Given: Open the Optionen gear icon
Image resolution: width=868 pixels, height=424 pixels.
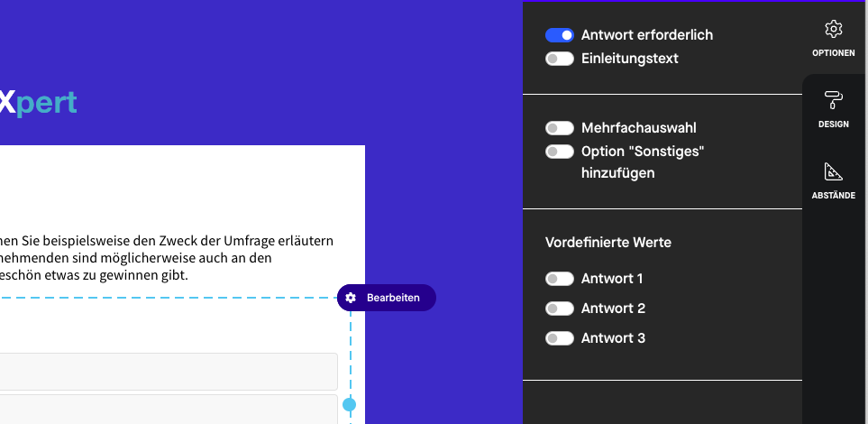Looking at the screenshot, I should [x=833, y=29].
